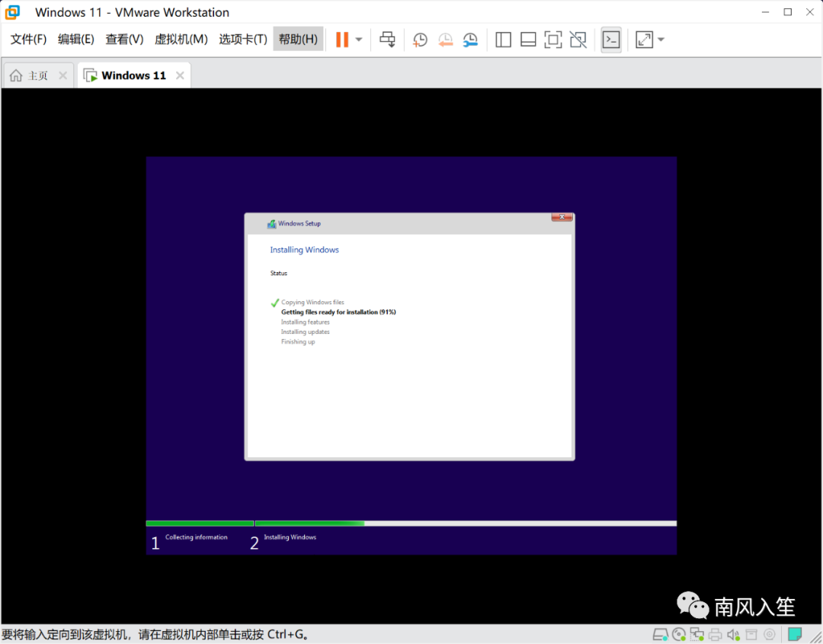Click the network adapter status icon
The image size is (823, 644).
[697, 635]
